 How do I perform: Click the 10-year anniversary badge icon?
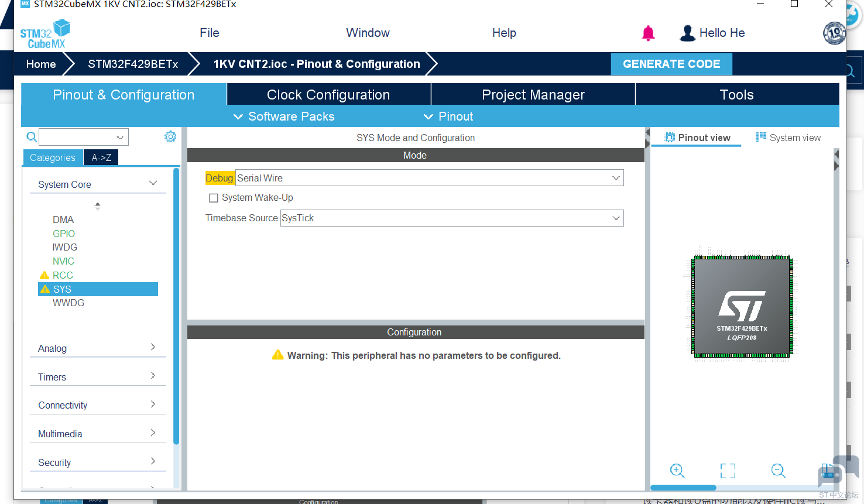(x=834, y=33)
